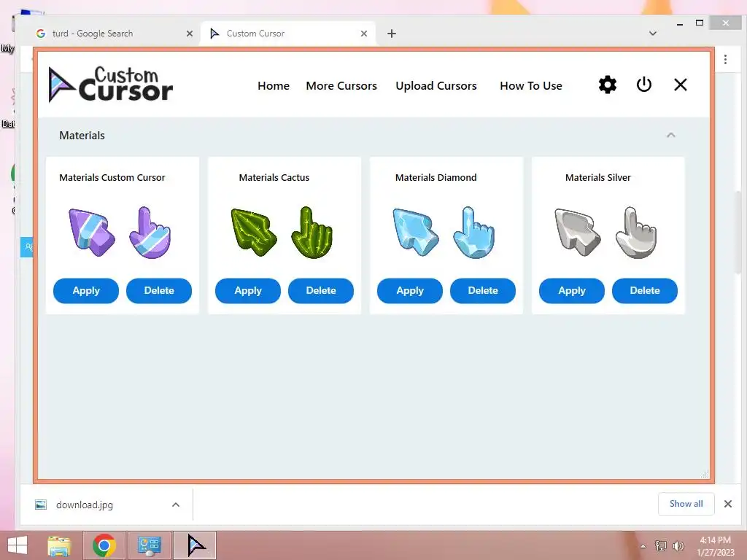Dismiss the downloads bar
Viewport: 747px width, 560px height.
coord(728,504)
